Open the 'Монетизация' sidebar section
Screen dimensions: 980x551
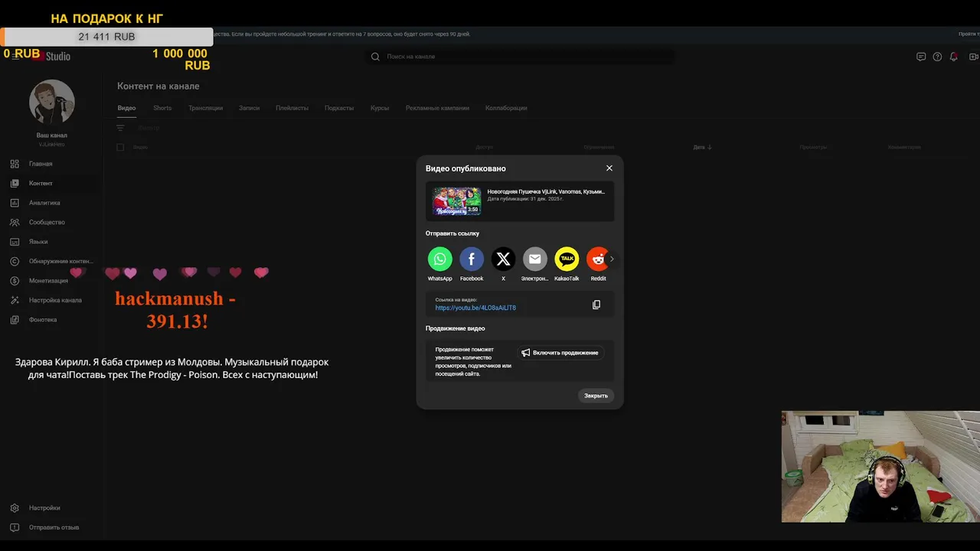(48, 281)
